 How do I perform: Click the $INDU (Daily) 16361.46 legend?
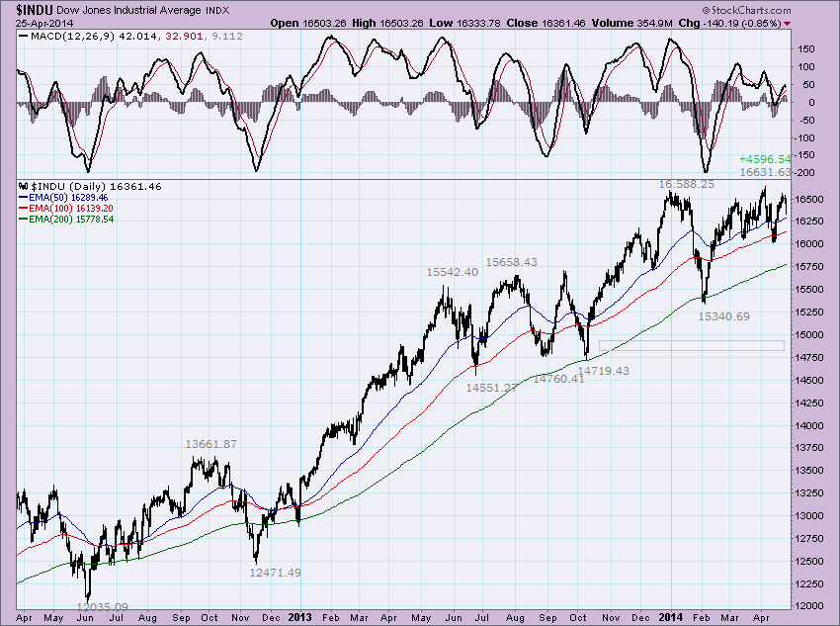pos(97,186)
